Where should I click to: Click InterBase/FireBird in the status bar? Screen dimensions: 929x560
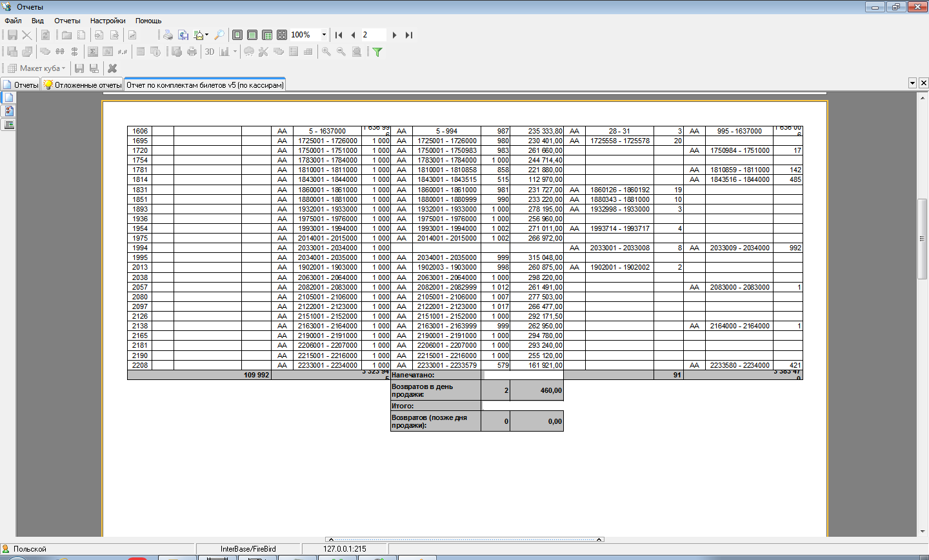248,549
